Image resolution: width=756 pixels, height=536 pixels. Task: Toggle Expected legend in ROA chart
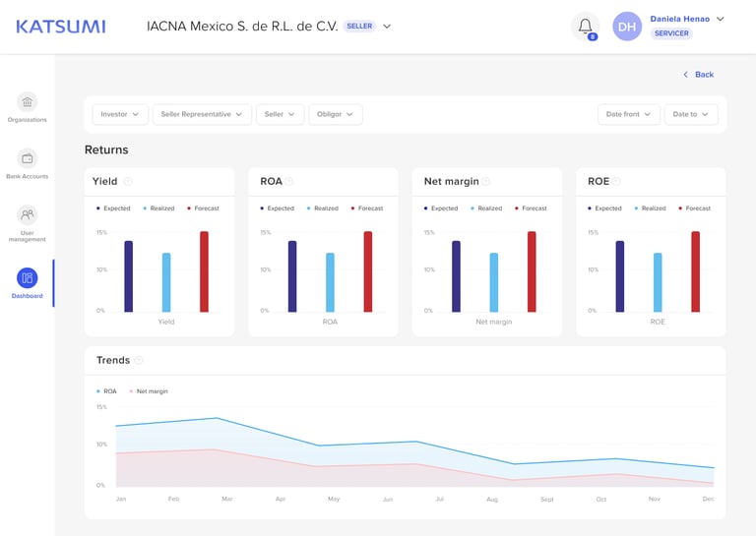[x=278, y=208]
